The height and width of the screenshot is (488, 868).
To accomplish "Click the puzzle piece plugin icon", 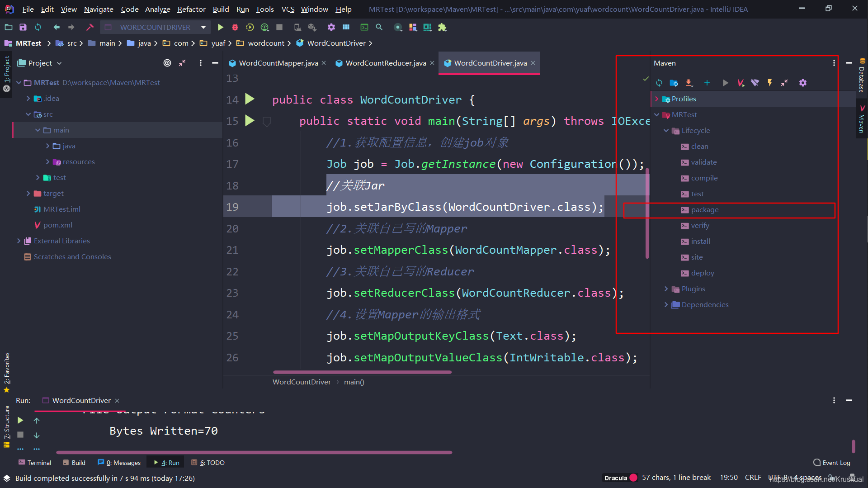I will [442, 27].
